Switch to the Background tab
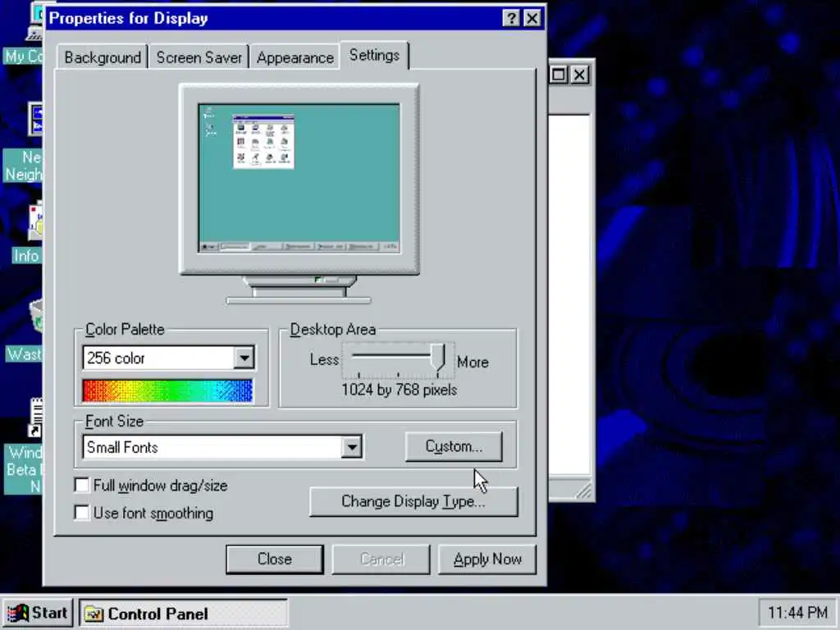 103,57
